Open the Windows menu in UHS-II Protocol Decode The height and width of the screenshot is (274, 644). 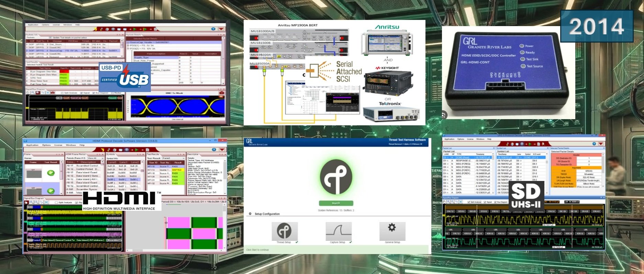point(480,139)
